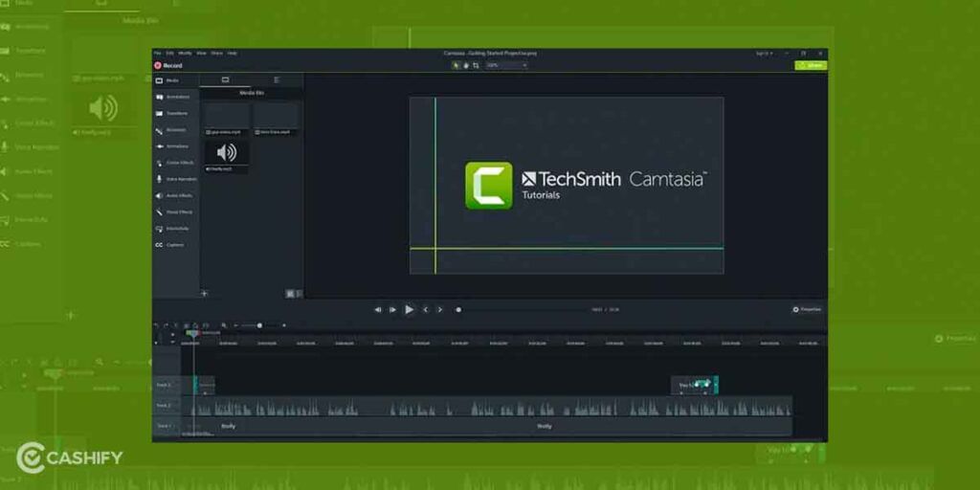This screenshot has width=980, height=490.
Task: Redo the last timeline action
Action: [166, 325]
